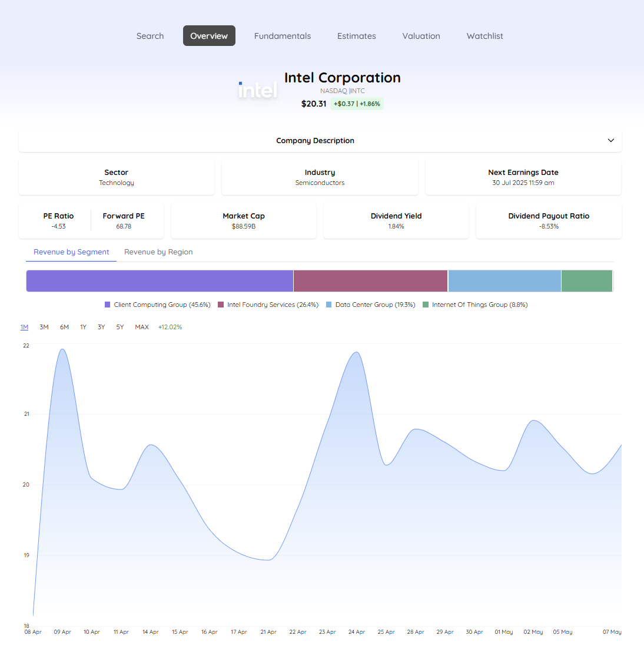Click the 21 Apr date on chart axis
This screenshot has height=645, width=644.
[268, 632]
